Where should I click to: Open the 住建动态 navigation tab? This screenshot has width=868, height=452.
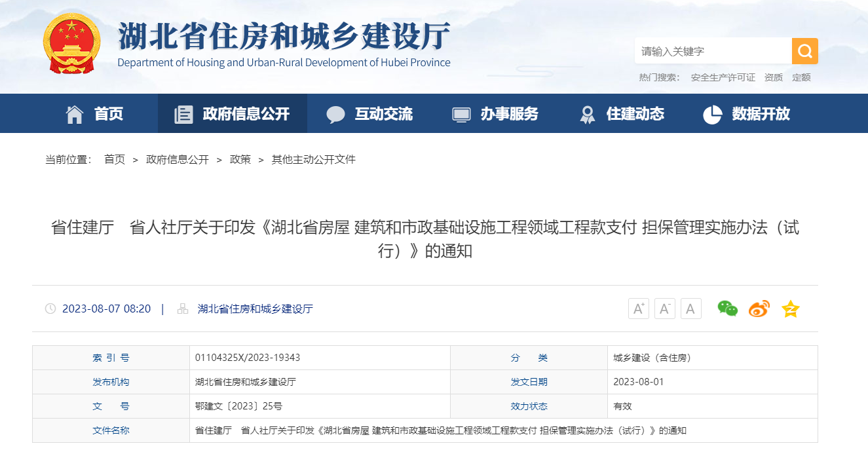622,113
